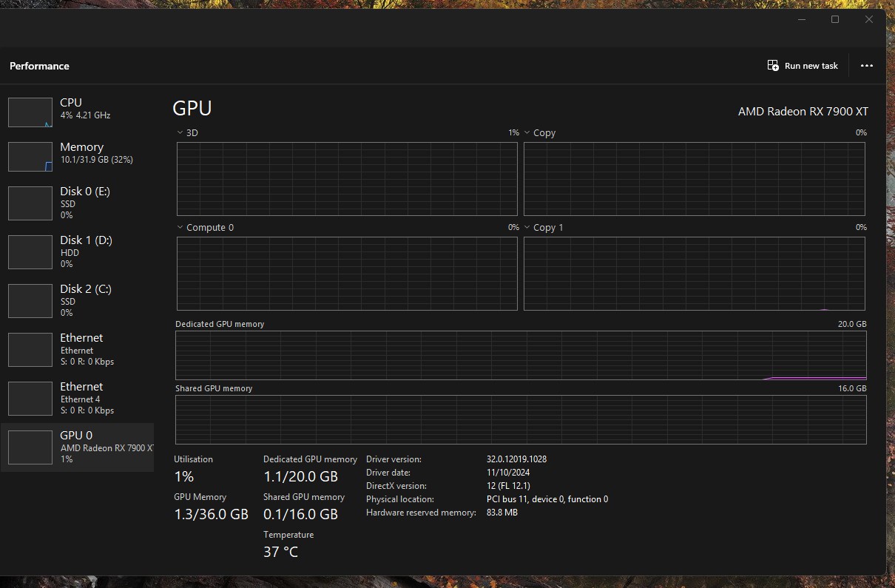Select the Disk 0 (E:) graph thumbnail
The width and height of the screenshot is (895, 588).
[30, 203]
